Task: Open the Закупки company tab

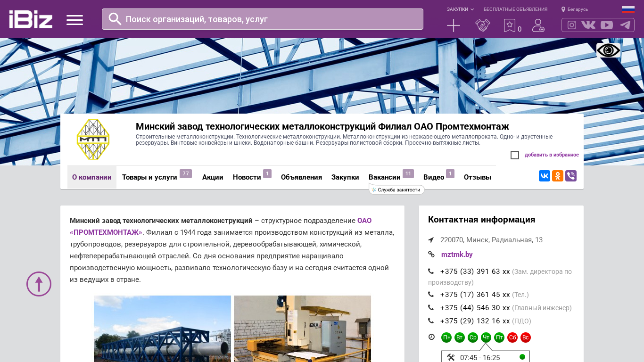Action: coord(345,177)
